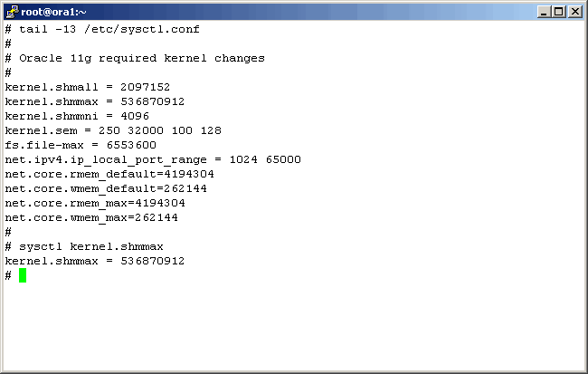Click the net.core.rmem_default=4194304 line
Viewport: 588px width, 374px height.
tap(109, 174)
